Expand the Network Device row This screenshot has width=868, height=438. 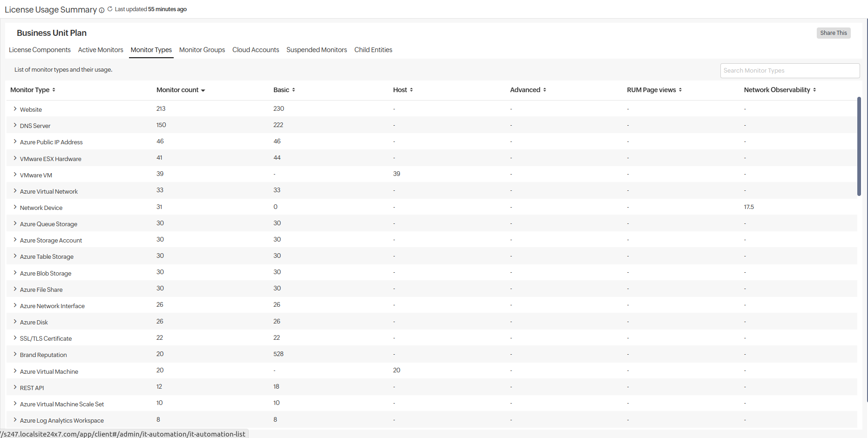click(x=15, y=207)
